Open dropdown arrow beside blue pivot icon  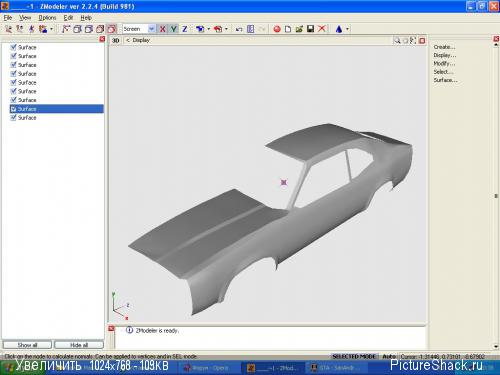click(x=209, y=29)
